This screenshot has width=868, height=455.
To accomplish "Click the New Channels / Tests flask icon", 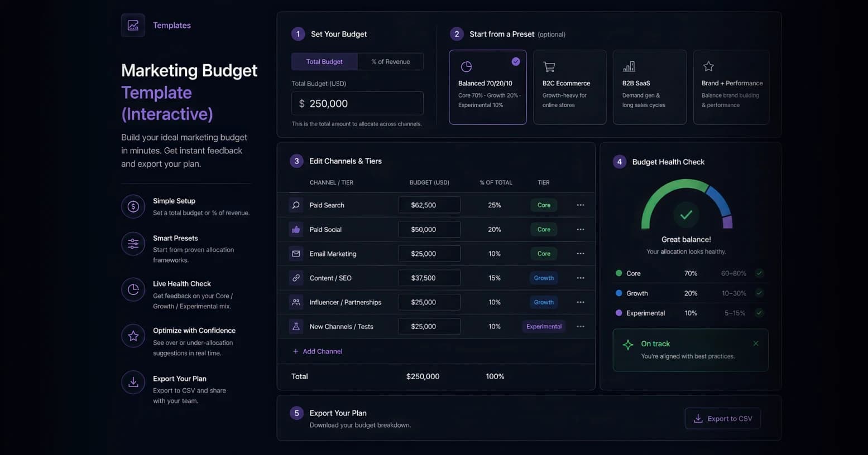I will pyautogui.click(x=296, y=326).
